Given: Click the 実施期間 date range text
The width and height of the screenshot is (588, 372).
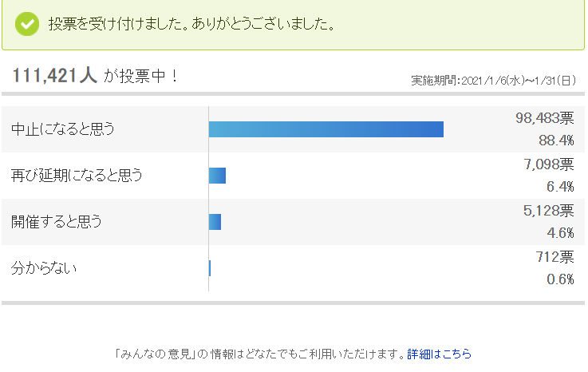Looking at the screenshot, I should pyautogui.click(x=494, y=81).
